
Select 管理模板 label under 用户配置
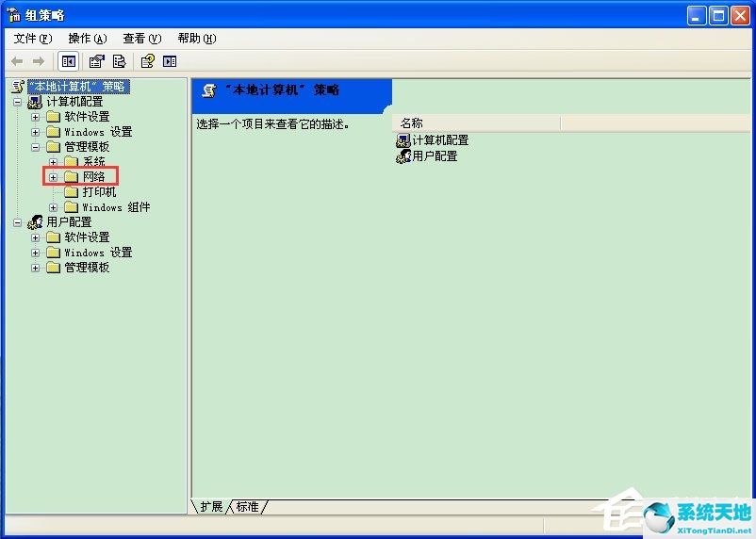coord(87,268)
